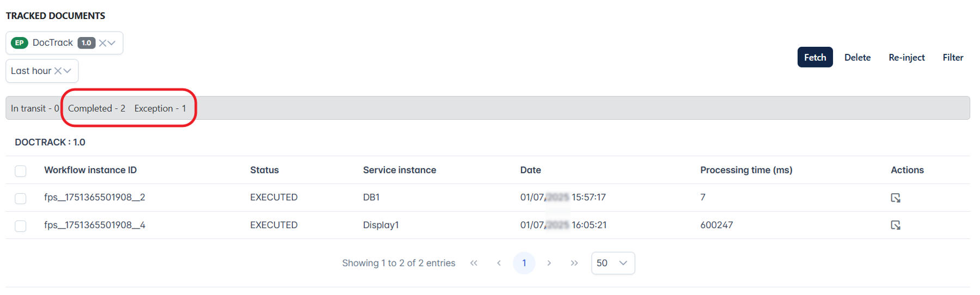This screenshot has width=980, height=295.
Task: Select the Exception - 1 status tab
Action: [160, 108]
